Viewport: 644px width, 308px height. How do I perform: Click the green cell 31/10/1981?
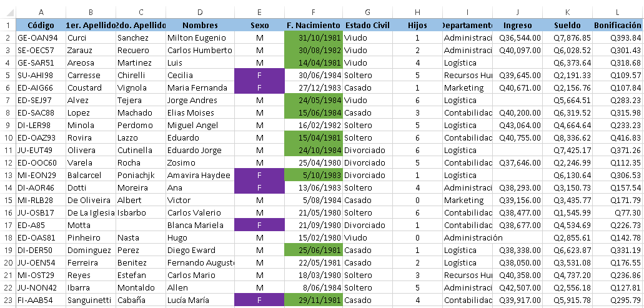[x=314, y=37]
